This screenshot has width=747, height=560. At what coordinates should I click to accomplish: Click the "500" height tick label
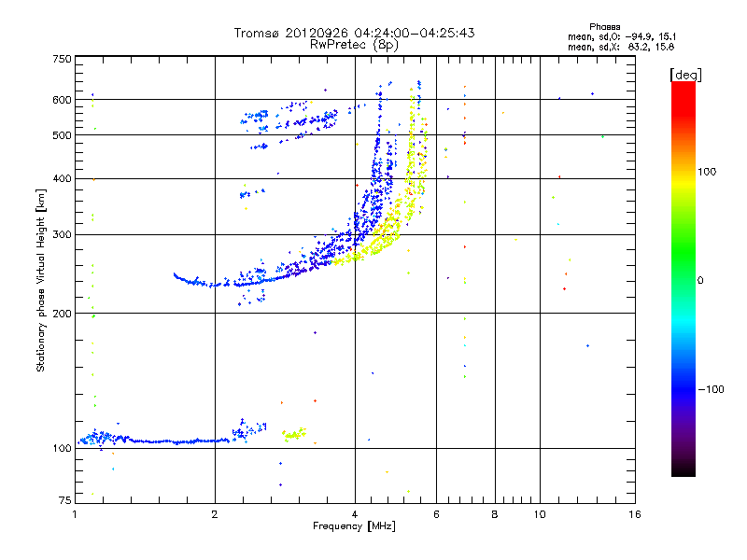point(62,135)
